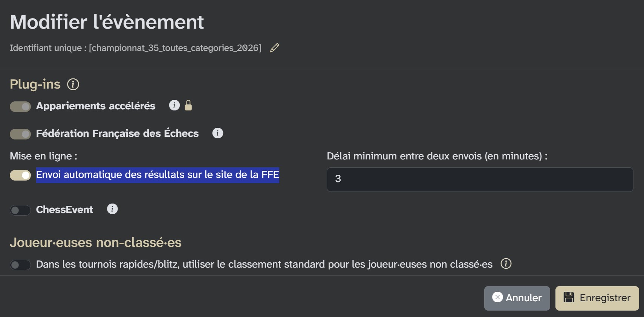Click the highlighted Envoi automatique des résultats label

click(x=158, y=175)
